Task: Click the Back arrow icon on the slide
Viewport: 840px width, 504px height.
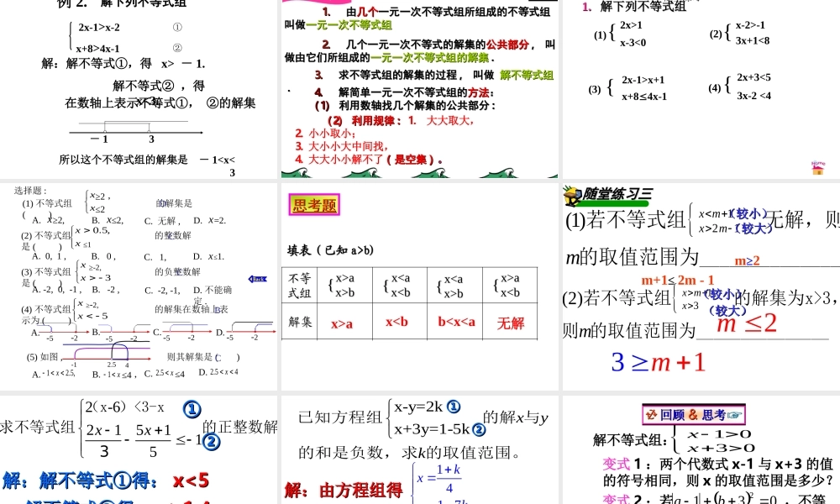Action: (255, 280)
